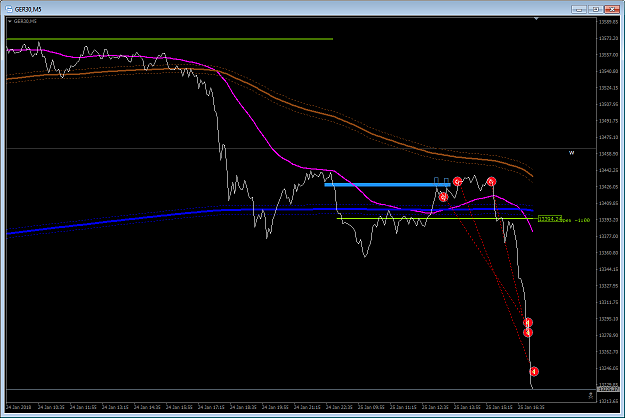Select the upper of the two stacked red markers
This screenshot has width=625, height=418.
(x=528, y=322)
